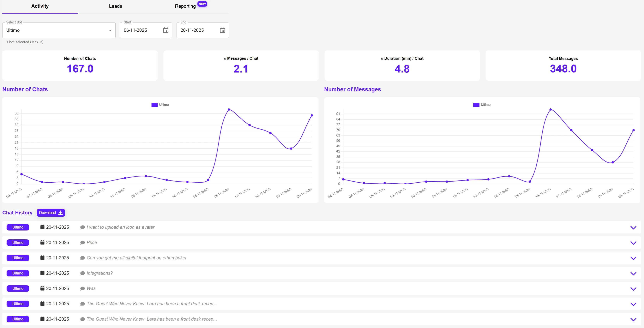Switch to the Leads tab
Viewport: 644px width, 328px height.
tap(115, 6)
